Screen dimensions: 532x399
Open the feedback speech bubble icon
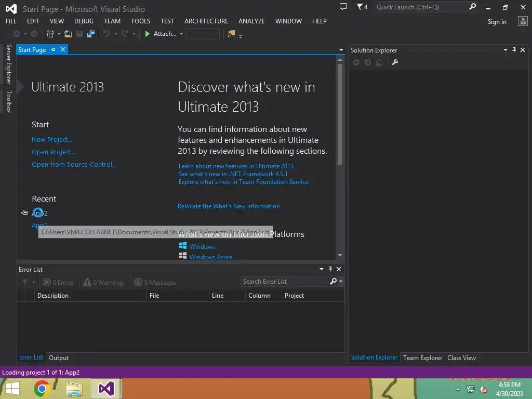(x=343, y=7)
